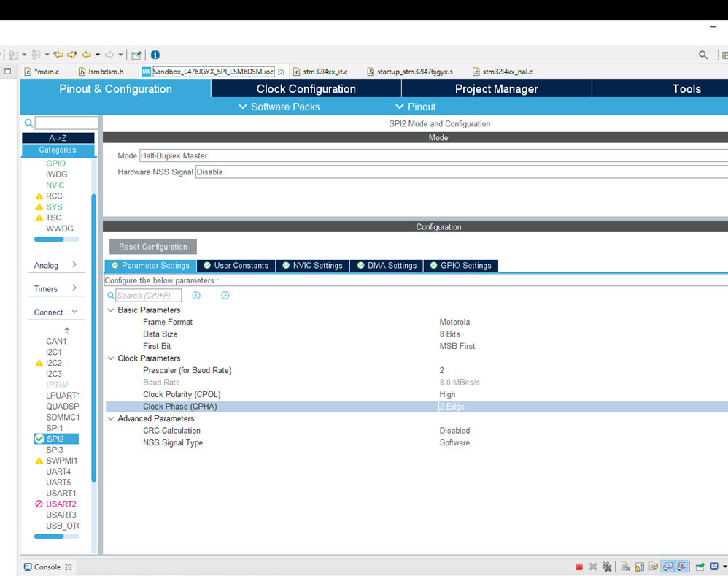Click the Display Selected Console icon
The height and width of the screenshot is (576, 728).
714,567
